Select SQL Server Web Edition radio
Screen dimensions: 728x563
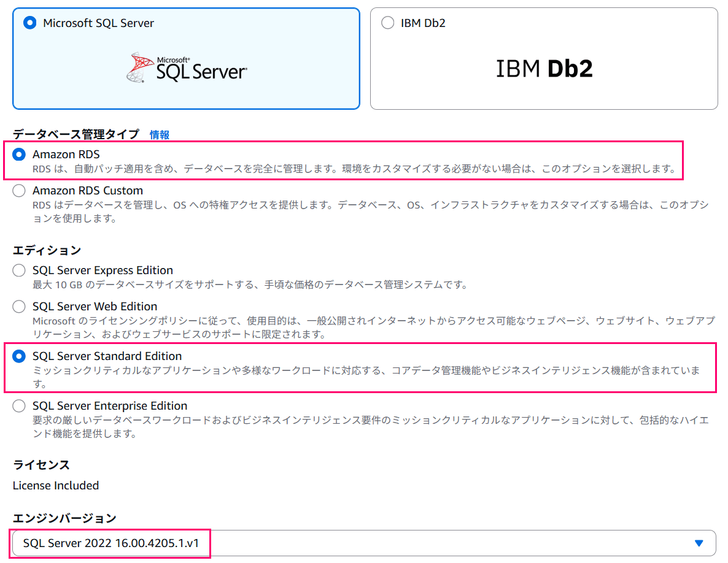(x=19, y=307)
